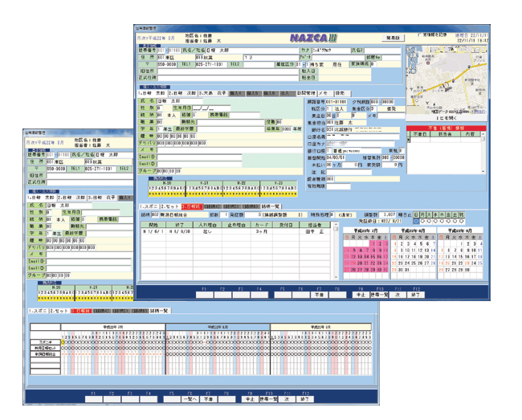Click day 20 in the 平成22年 7月 calendar
The width and height of the screenshot is (522, 420).
coord(360,263)
